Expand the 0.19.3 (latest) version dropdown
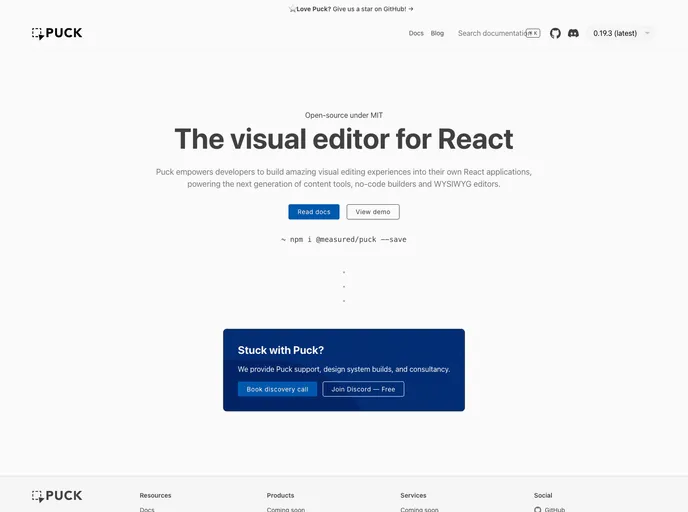This screenshot has width=688, height=512. point(621,33)
